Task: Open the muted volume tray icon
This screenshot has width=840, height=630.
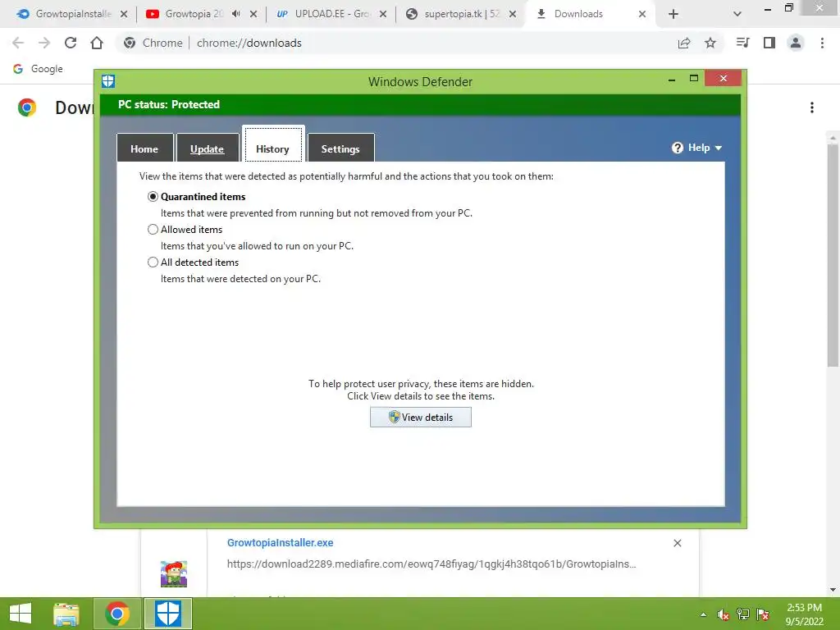Action: (724, 614)
